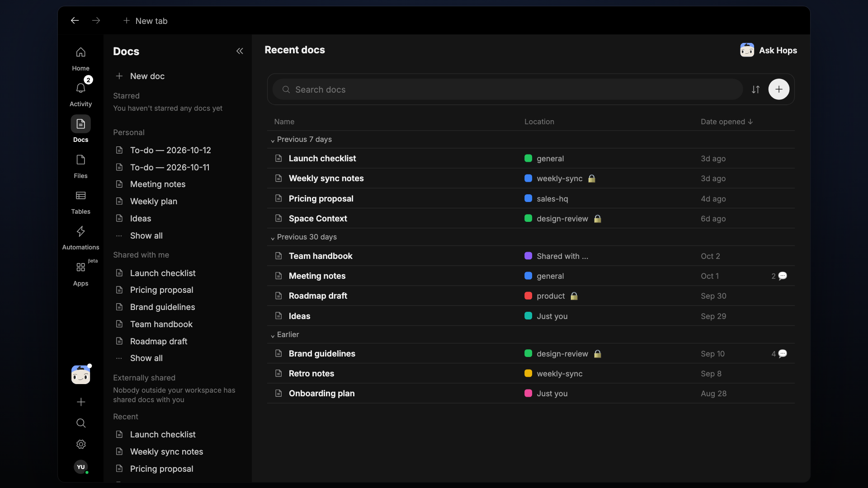Click the plus icon below workspace avatar
The height and width of the screenshot is (488, 868).
click(81, 402)
